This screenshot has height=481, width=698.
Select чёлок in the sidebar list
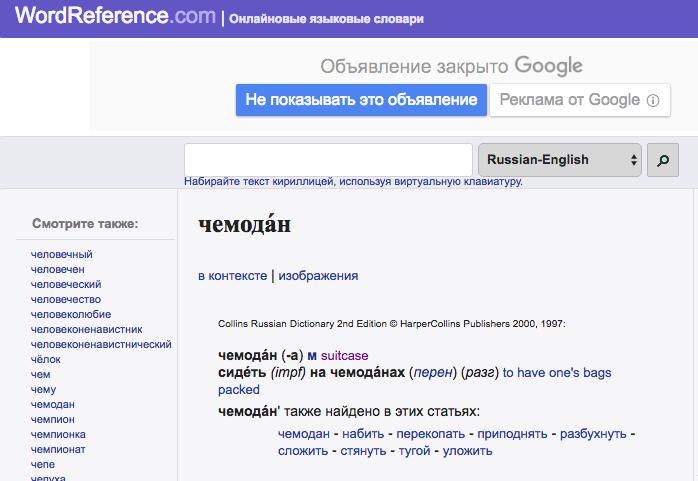46,359
